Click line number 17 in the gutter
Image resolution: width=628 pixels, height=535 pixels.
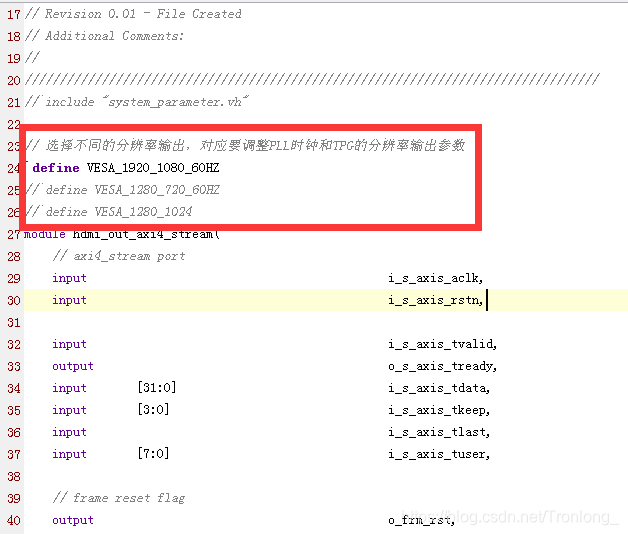coord(14,14)
